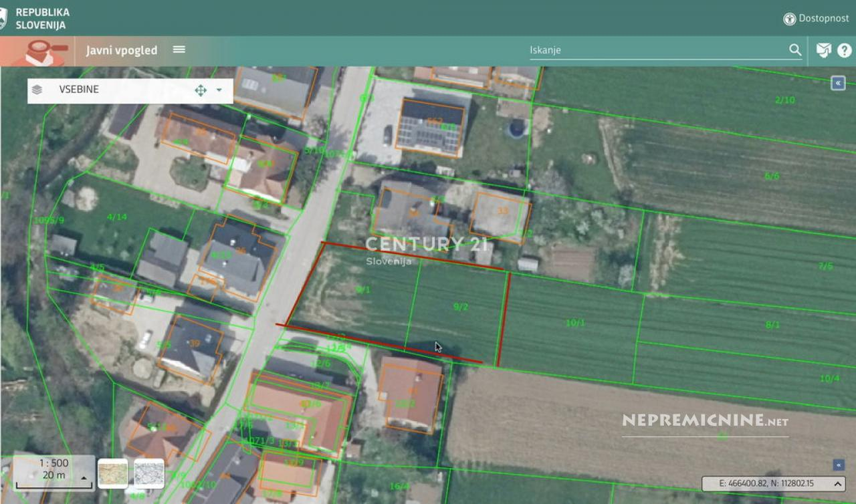
Task: Click the search magnifier icon
Action: tap(795, 50)
